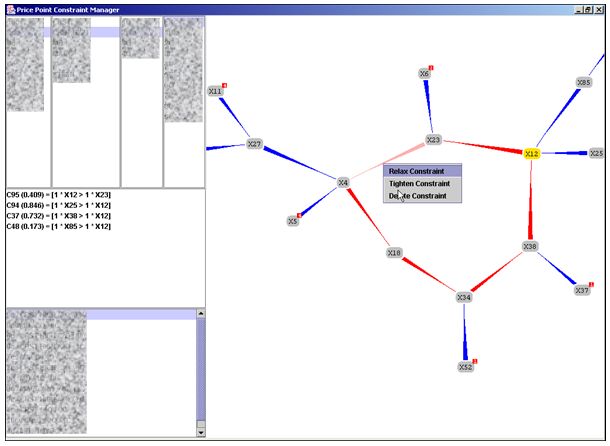Select node X37
This screenshot has height=446, width=610.
click(581, 290)
